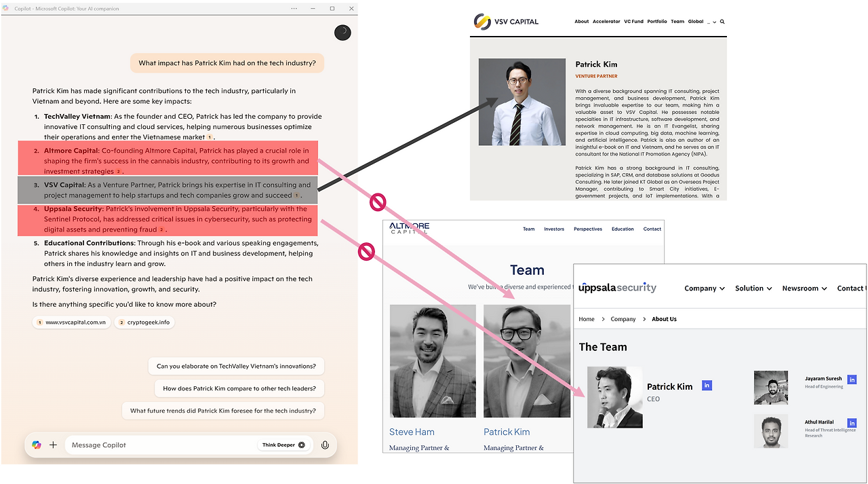The image size is (868, 484).
Task: Open Team in the VSV Capital menu
Action: coord(677,22)
